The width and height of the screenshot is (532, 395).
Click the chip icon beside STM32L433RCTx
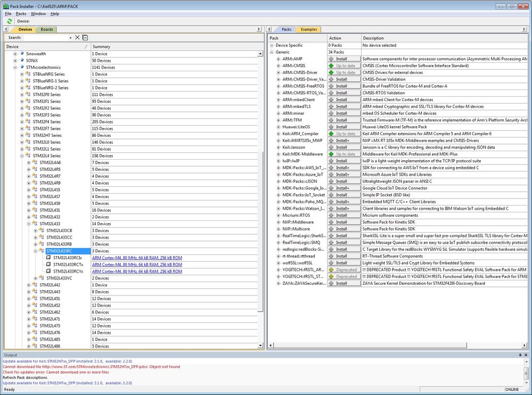48,264
